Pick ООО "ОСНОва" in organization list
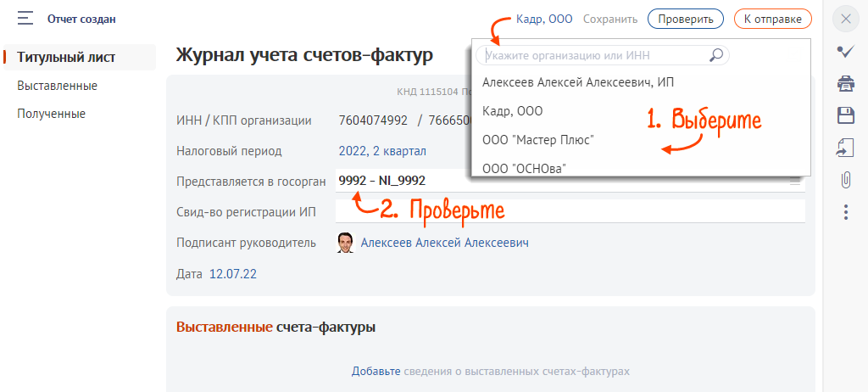 click(x=523, y=168)
